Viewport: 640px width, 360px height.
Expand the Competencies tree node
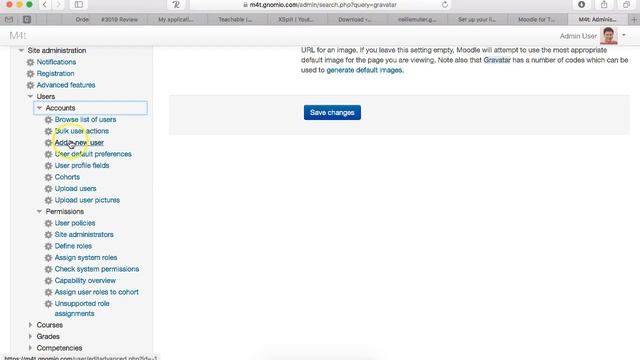[x=30, y=348]
